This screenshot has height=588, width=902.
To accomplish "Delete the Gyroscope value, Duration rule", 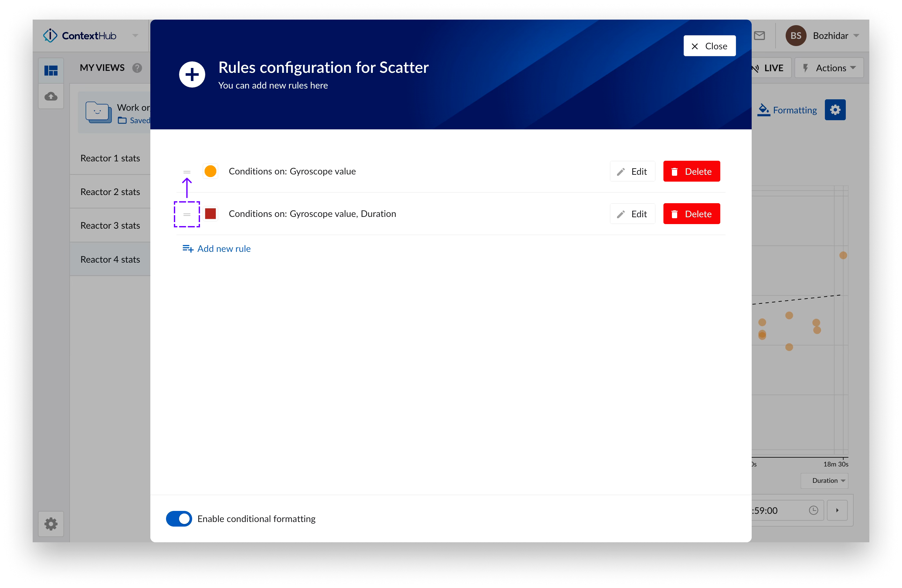I will click(691, 214).
